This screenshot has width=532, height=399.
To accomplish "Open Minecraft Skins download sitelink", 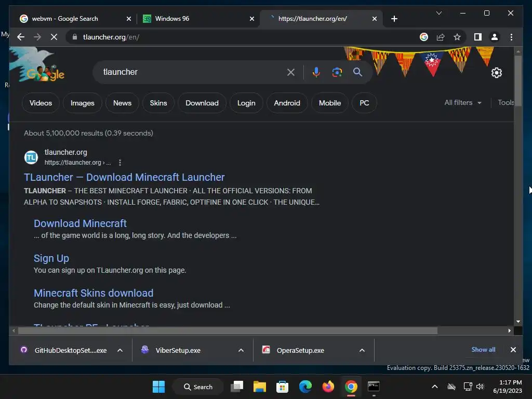I will 94,293.
